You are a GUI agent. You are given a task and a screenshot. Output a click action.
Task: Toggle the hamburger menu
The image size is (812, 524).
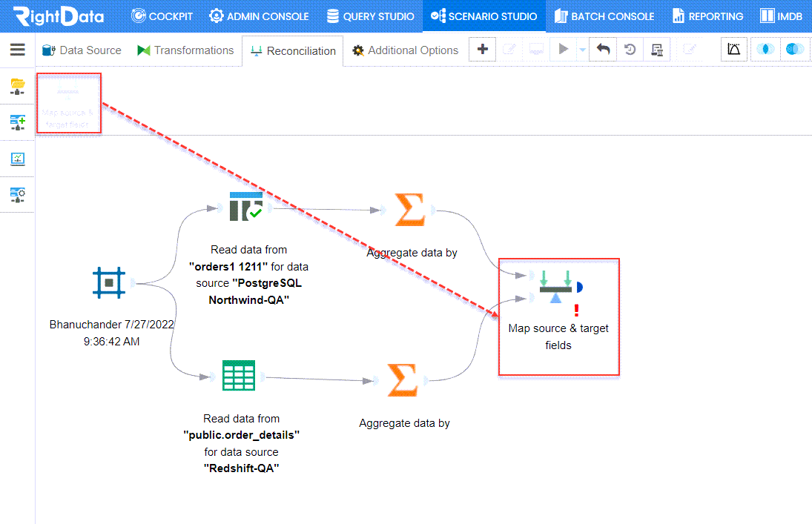pyautogui.click(x=18, y=49)
